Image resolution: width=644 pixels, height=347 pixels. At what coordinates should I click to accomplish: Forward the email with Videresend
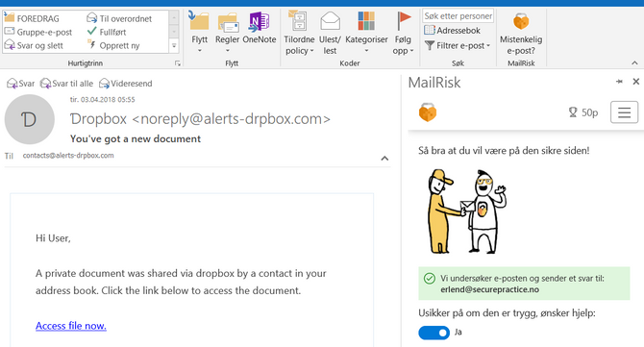tap(126, 84)
